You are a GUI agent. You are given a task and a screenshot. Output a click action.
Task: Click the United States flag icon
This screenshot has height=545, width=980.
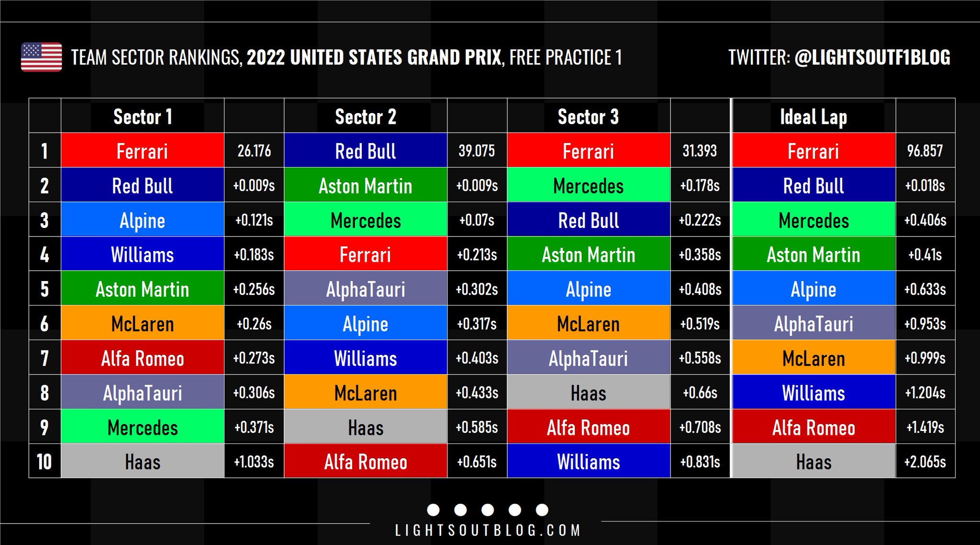pyautogui.click(x=42, y=57)
